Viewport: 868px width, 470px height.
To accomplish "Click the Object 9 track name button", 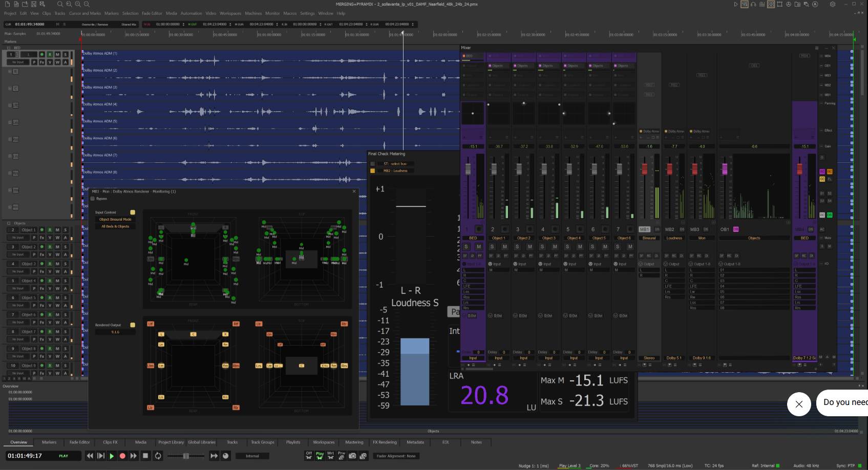I will (x=29, y=366).
